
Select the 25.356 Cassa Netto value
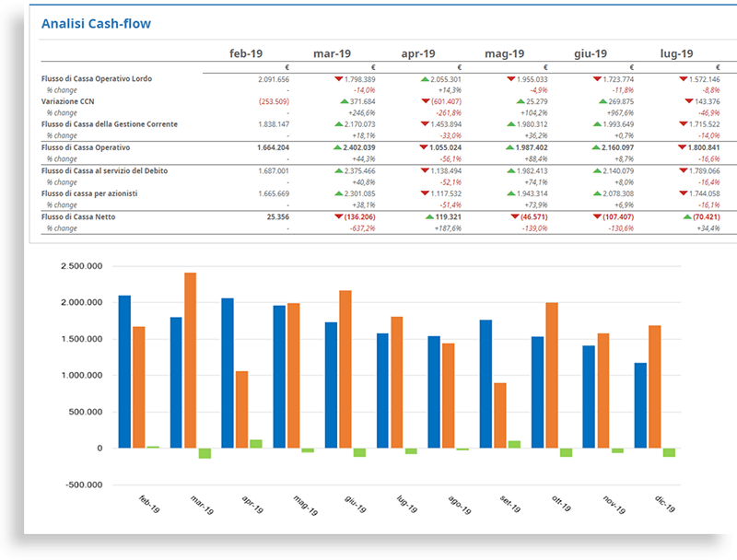(278, 217)
